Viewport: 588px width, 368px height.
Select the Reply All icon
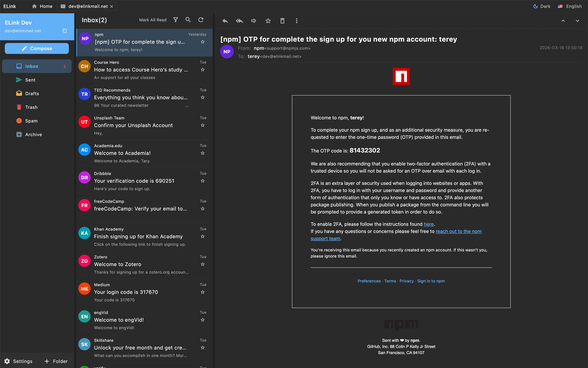click(239, 21)
